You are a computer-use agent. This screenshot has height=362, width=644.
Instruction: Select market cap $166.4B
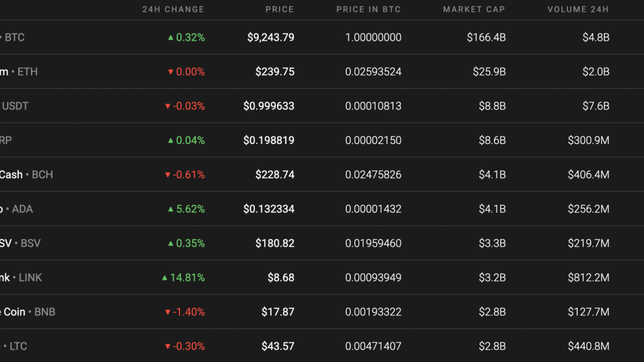coord(486,37)
